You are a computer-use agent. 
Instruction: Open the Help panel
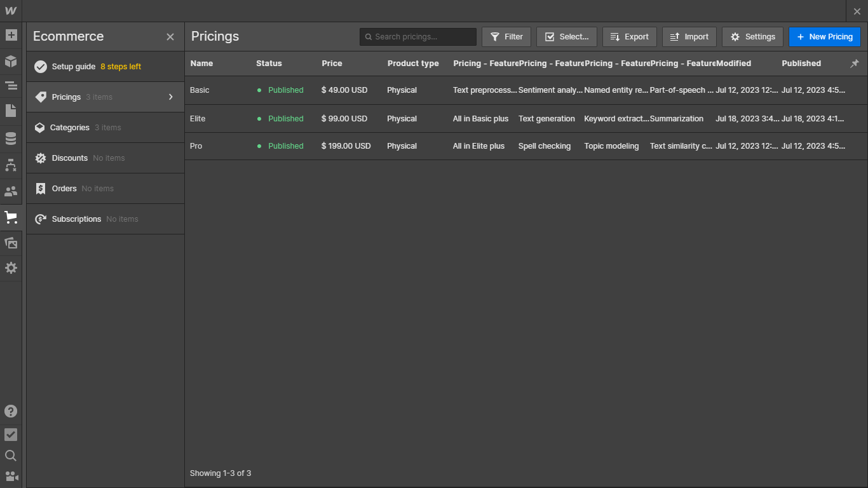11,411
